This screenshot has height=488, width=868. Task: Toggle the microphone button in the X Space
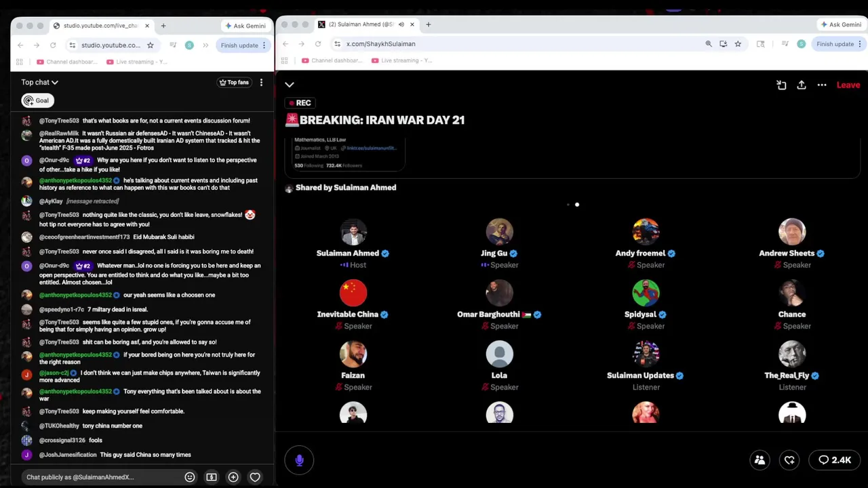[x=299, y=460]
